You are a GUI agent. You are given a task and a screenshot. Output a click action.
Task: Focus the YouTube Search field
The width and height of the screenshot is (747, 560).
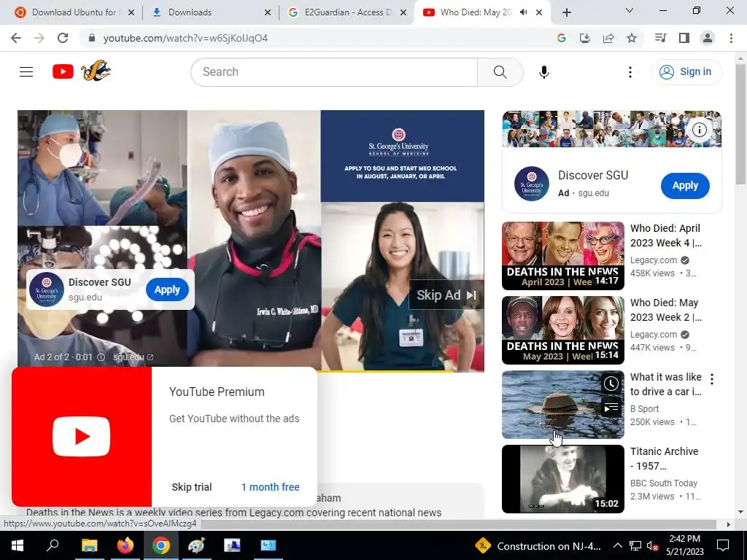click(334, 72)
